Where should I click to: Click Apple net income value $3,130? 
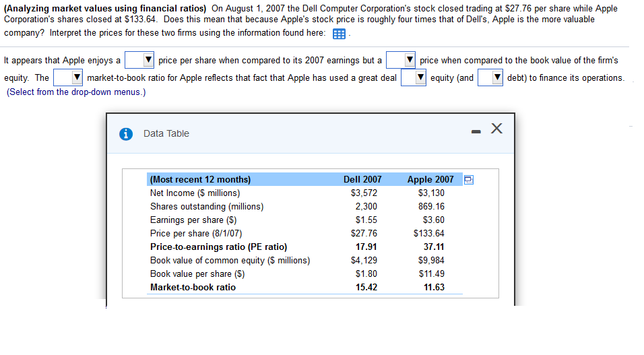click(431, 193)
